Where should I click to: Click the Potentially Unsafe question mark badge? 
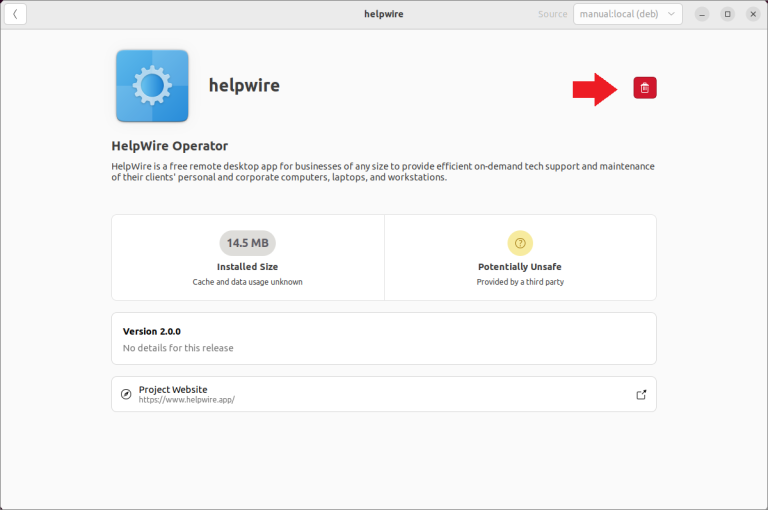point(520,243)
